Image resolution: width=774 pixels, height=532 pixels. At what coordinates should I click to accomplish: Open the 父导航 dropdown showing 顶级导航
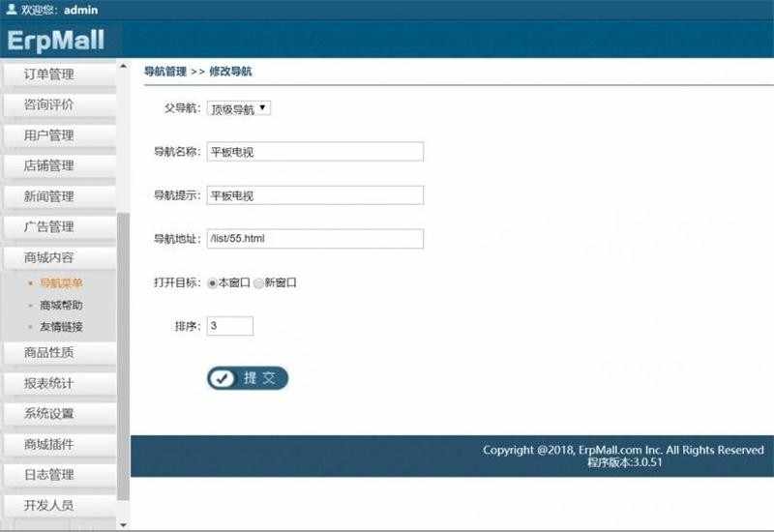click(x=239, y=108)
